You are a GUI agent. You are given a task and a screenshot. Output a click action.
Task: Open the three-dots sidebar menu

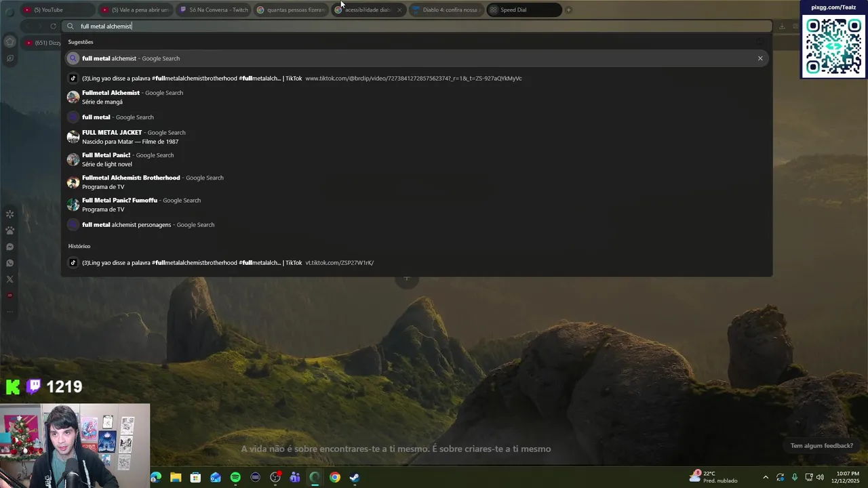9,312
